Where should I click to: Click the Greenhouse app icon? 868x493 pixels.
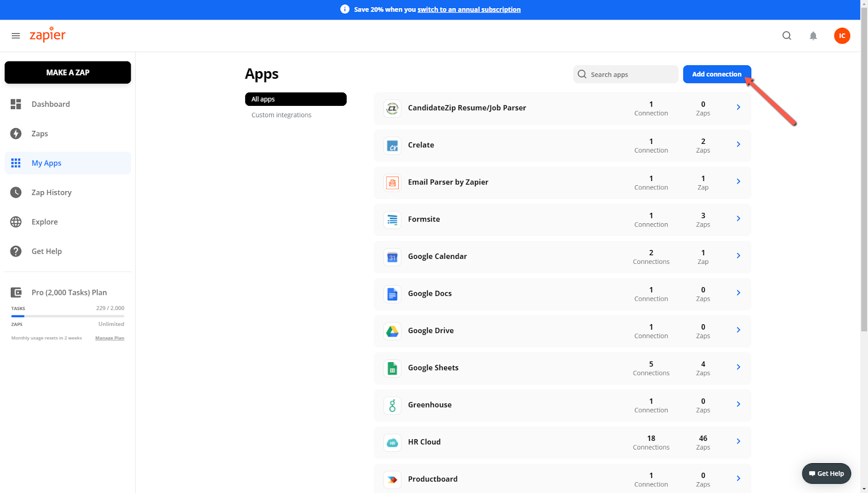pyautogui.click(x=392, y=406)
